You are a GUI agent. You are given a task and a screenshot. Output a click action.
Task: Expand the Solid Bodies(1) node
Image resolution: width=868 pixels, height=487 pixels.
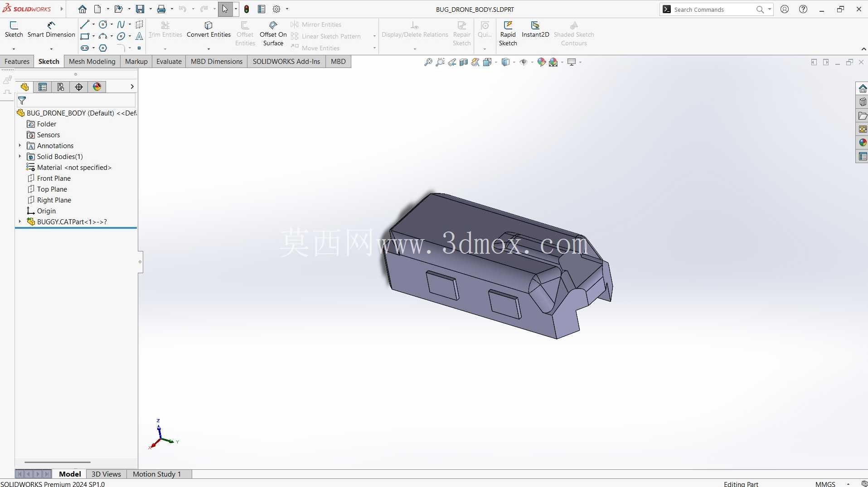pos(20,156)
